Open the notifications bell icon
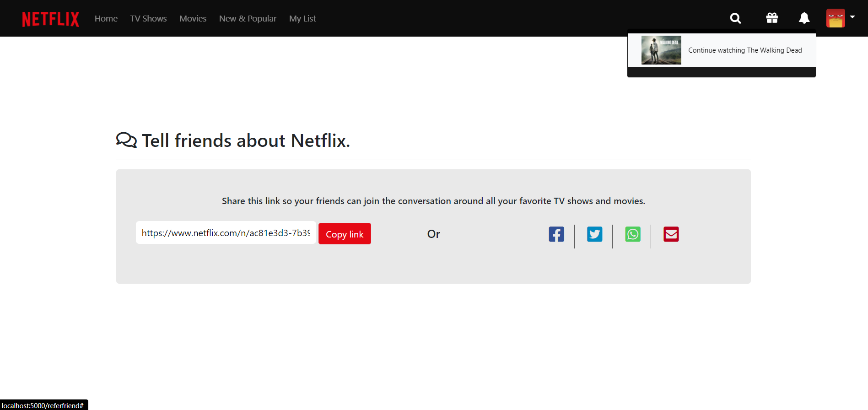868x410 pixels. [804, 18]
